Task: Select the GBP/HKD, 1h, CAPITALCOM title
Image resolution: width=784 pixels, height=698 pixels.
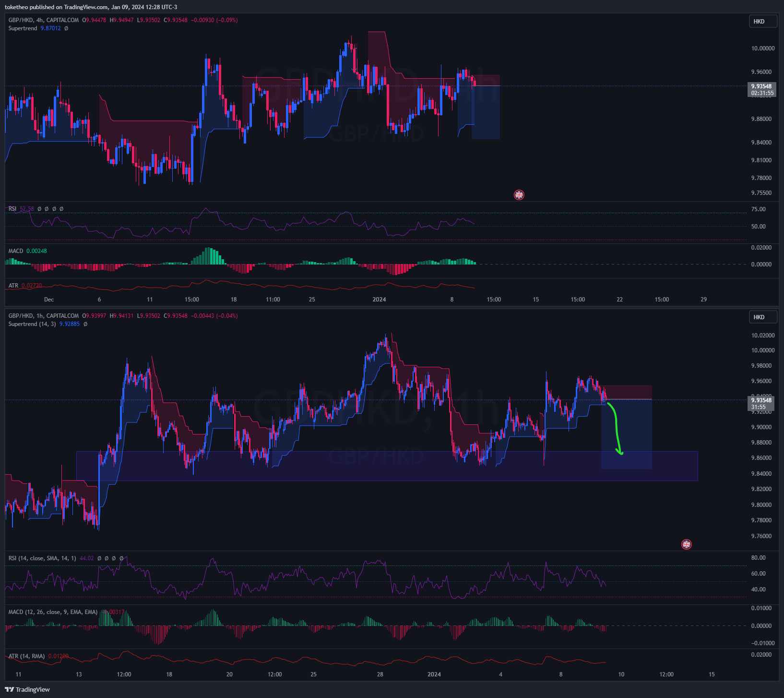Action: point(44,316)
